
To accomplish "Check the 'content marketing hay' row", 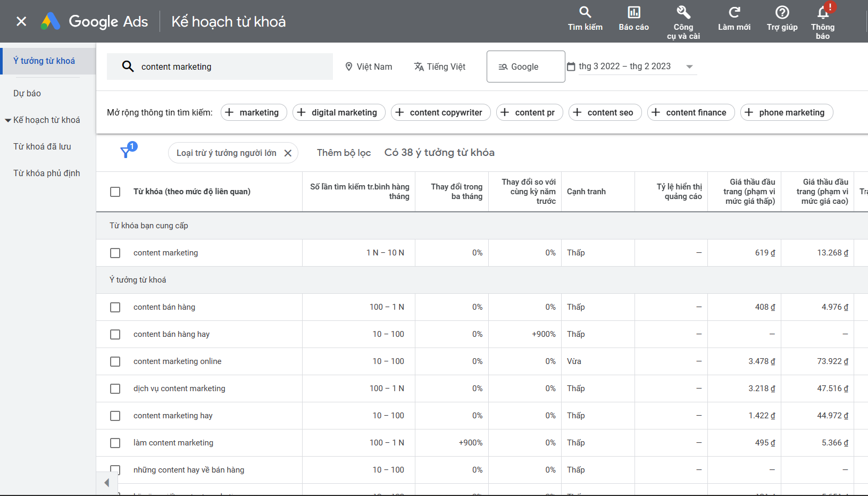I will coord(115,416).
